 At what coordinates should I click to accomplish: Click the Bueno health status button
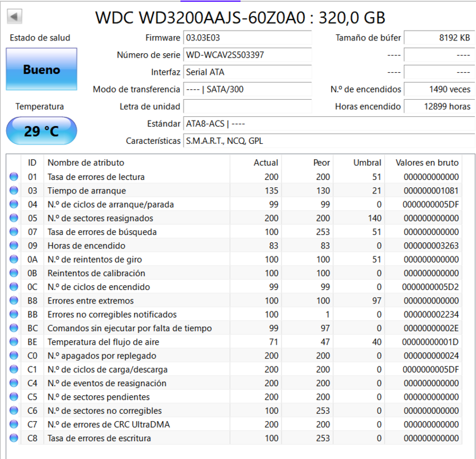click(42, 69)
